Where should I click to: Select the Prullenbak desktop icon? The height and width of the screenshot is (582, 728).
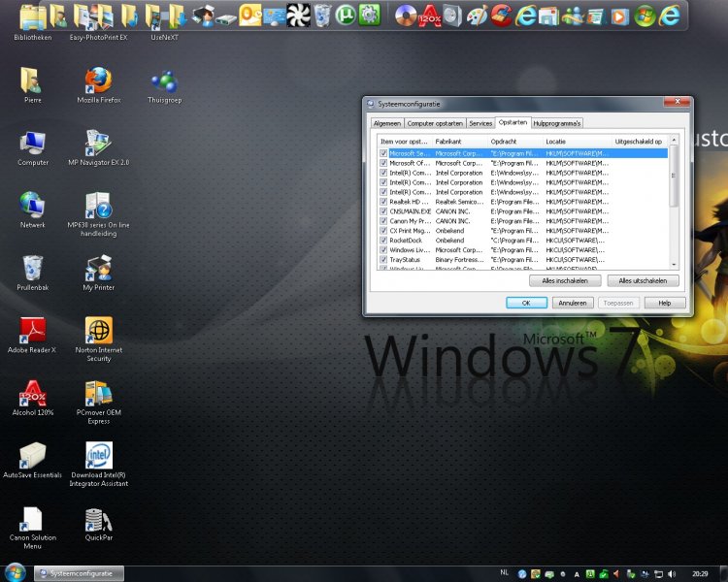tap(32, 274)
